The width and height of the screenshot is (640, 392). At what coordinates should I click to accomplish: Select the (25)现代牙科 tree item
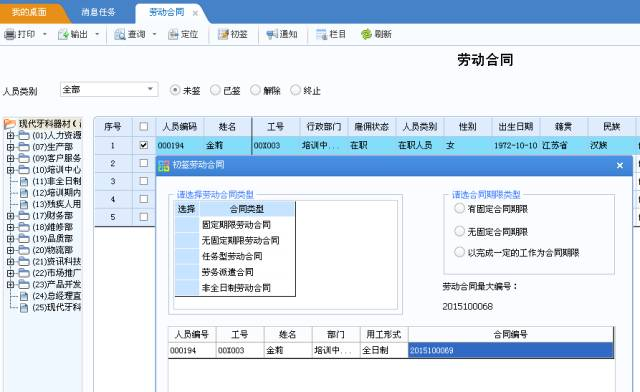coord(56,307)
